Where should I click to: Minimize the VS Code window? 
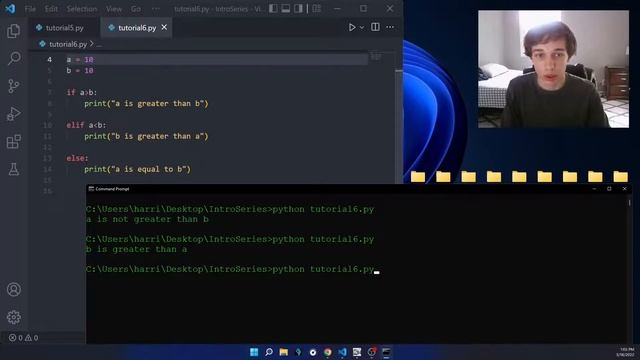pyautogui.click(x=337, y=8)
